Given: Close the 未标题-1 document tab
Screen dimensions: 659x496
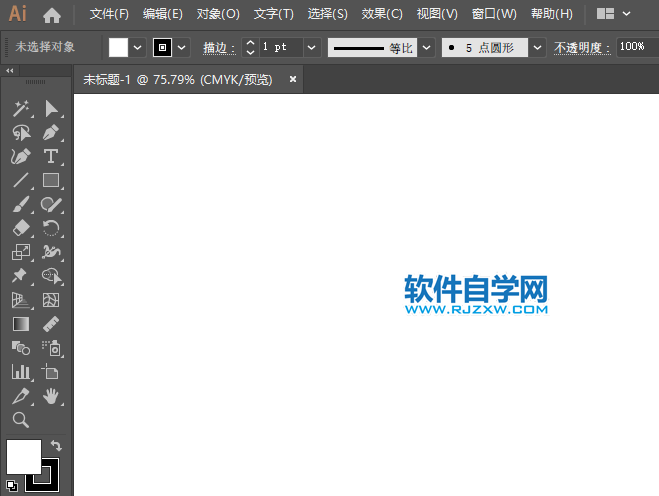Looking at the screenshot, I should pos(293,79).
